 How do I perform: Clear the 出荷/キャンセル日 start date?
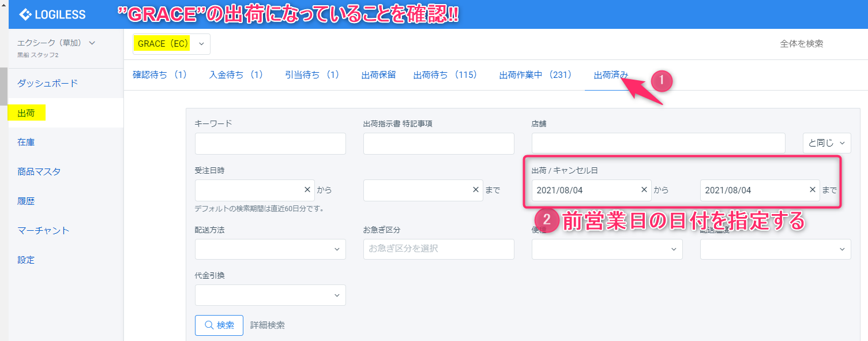(644, 189)
